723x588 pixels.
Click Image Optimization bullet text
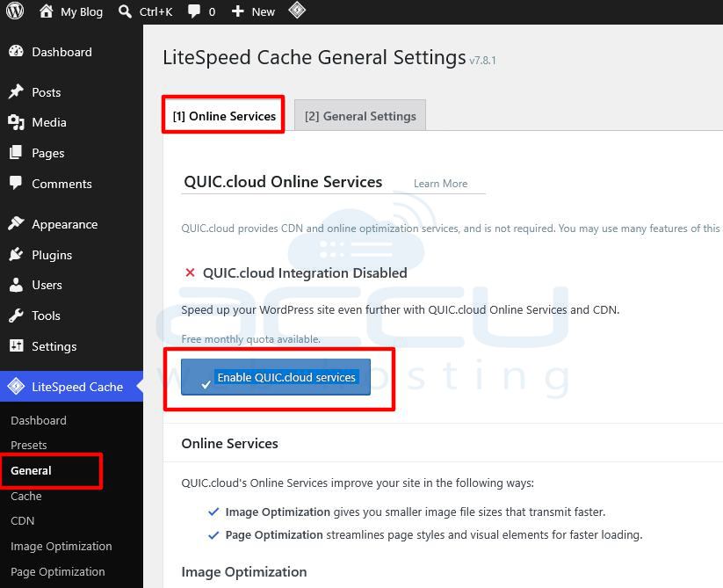[x=415, y=512]
